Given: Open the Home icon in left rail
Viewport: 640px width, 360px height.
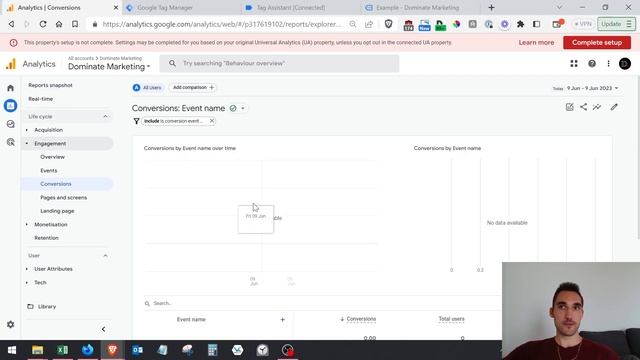Looking at the screenshot, I should coord(11,88).
